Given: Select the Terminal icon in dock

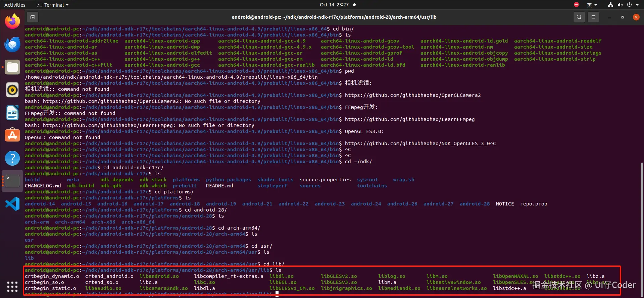Looking at the screenshot, I should (12, 181).
